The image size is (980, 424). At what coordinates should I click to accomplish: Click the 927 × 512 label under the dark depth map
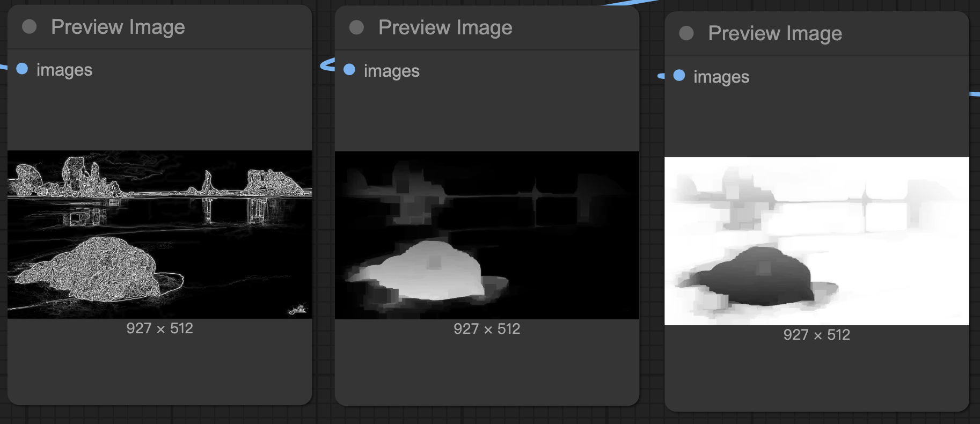tap(487, 329)
